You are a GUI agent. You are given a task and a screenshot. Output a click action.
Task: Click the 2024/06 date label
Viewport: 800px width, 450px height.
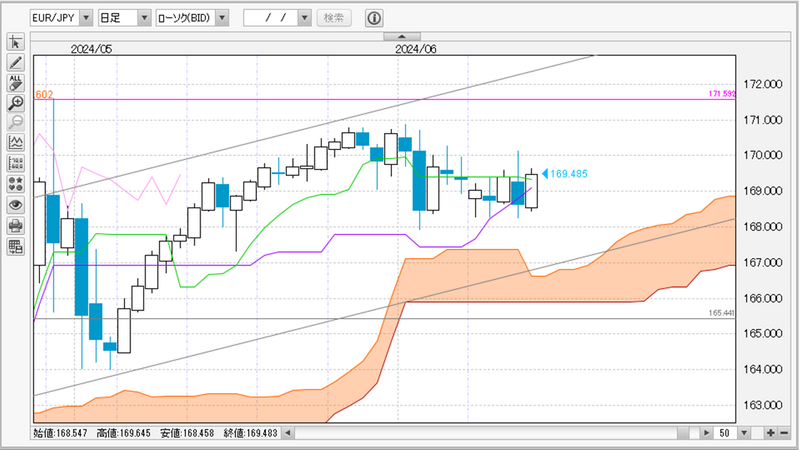click(x=416, y=49)
